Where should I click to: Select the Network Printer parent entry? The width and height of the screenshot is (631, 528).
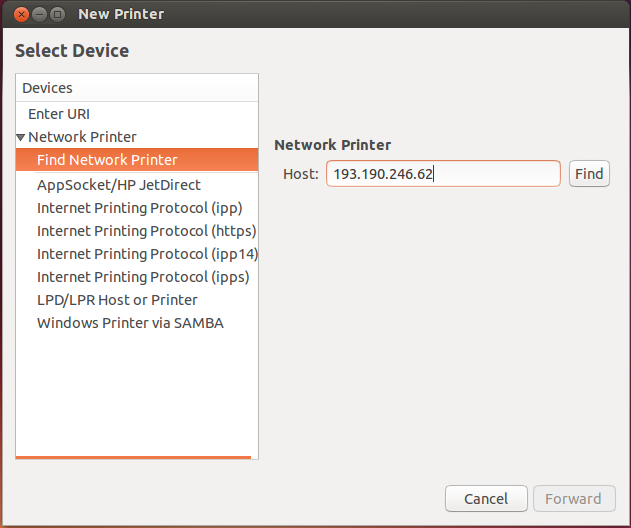click(82, 137)
